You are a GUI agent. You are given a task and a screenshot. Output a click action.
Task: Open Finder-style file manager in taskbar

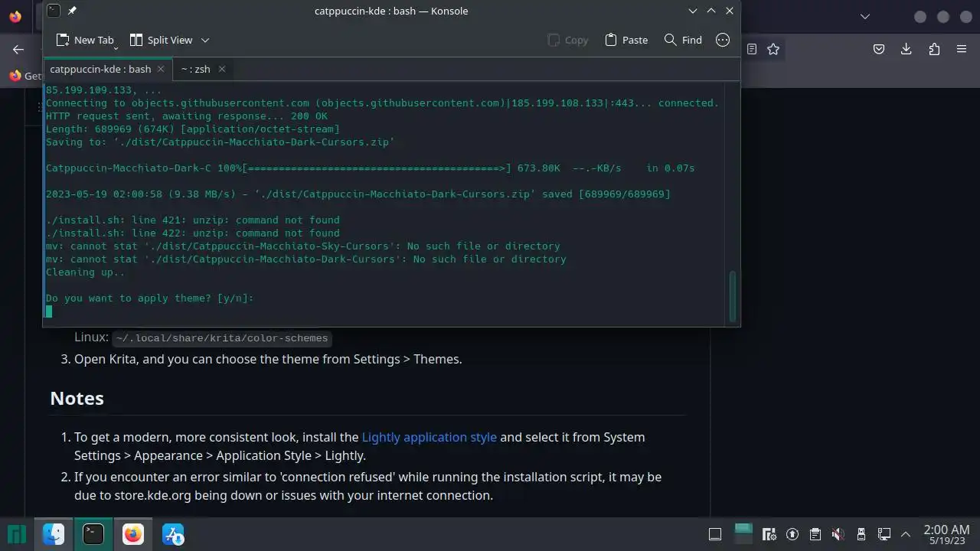coord(54,534)
